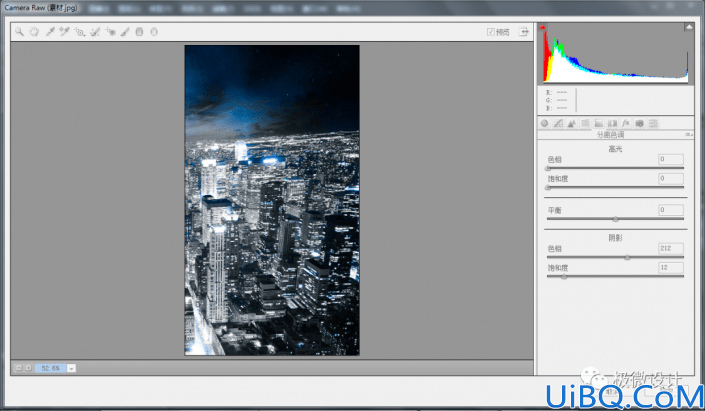Toggle full screen mode icon
This screenshot has height=411, width=705.
point(524,31)
